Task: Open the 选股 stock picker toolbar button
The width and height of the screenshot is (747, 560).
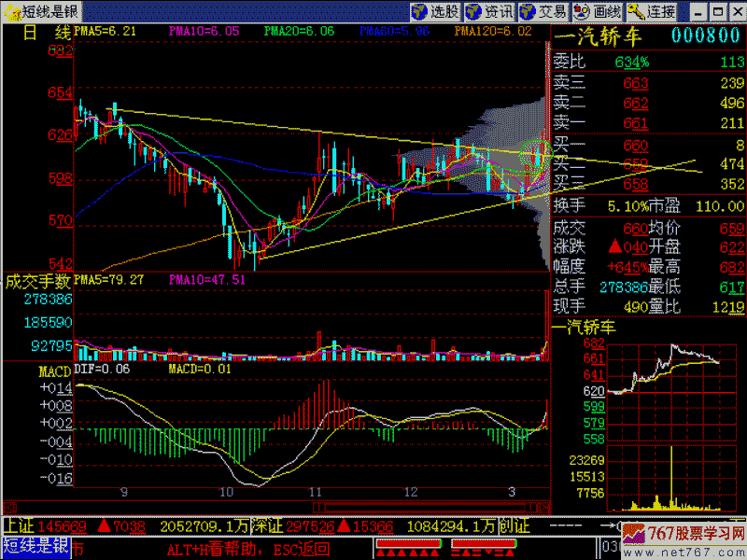Action: (437, 11)
